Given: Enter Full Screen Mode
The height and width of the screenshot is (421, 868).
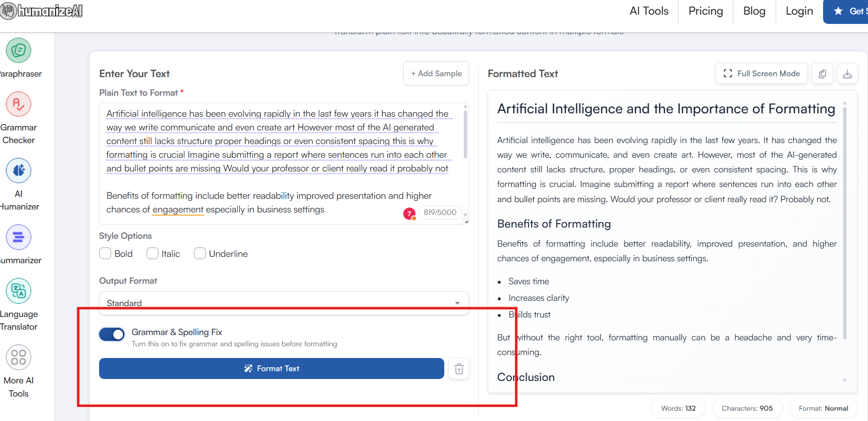Looking at the screenshot, I should [x=761, y=74].
